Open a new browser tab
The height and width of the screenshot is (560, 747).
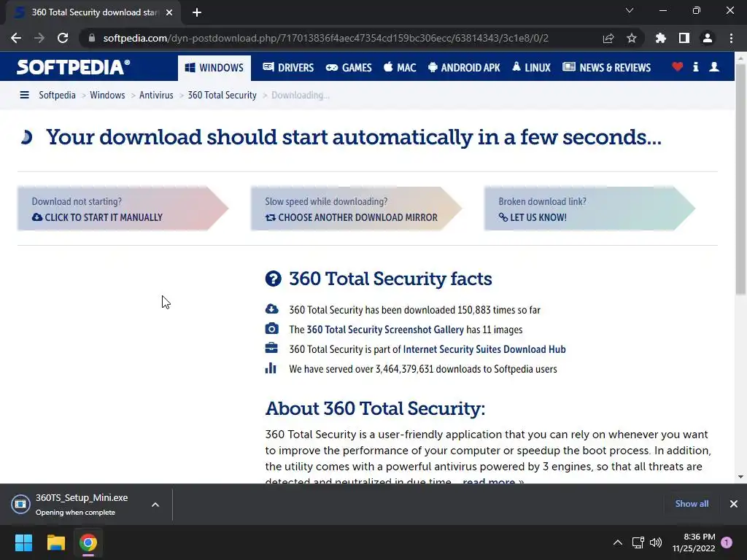[197, 12]
